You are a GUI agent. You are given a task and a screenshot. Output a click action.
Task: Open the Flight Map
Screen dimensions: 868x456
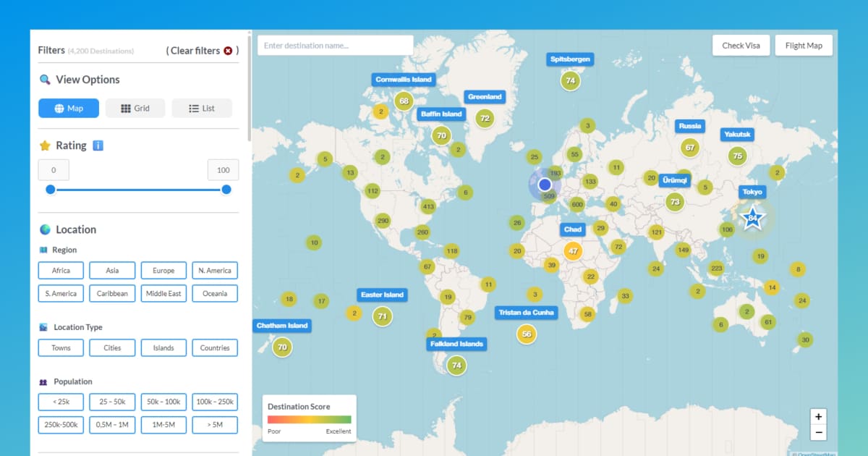(804, 45)
